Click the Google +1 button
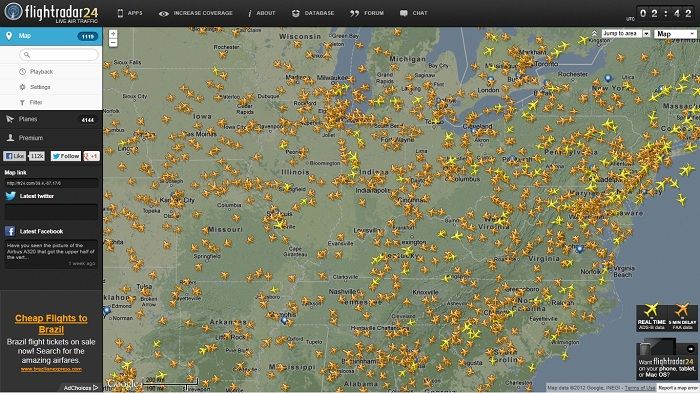This screenshot has width=700, height=393. [x=92, y=156]
